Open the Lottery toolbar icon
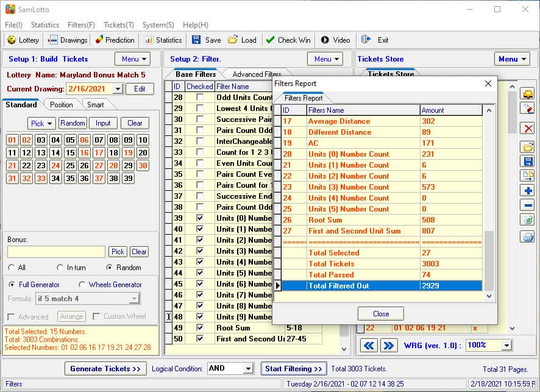 [x=12, y=40]
